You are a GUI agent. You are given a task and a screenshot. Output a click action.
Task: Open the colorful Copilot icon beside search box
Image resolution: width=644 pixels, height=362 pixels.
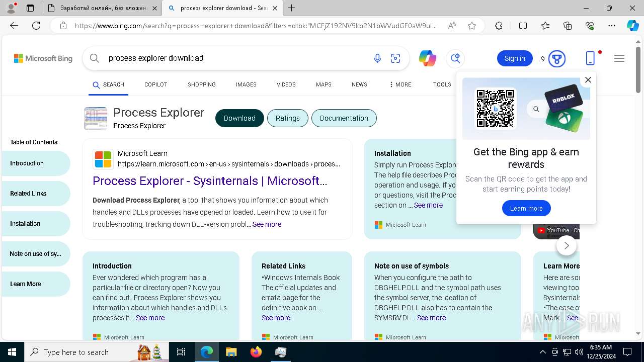(x=428, y=58)
